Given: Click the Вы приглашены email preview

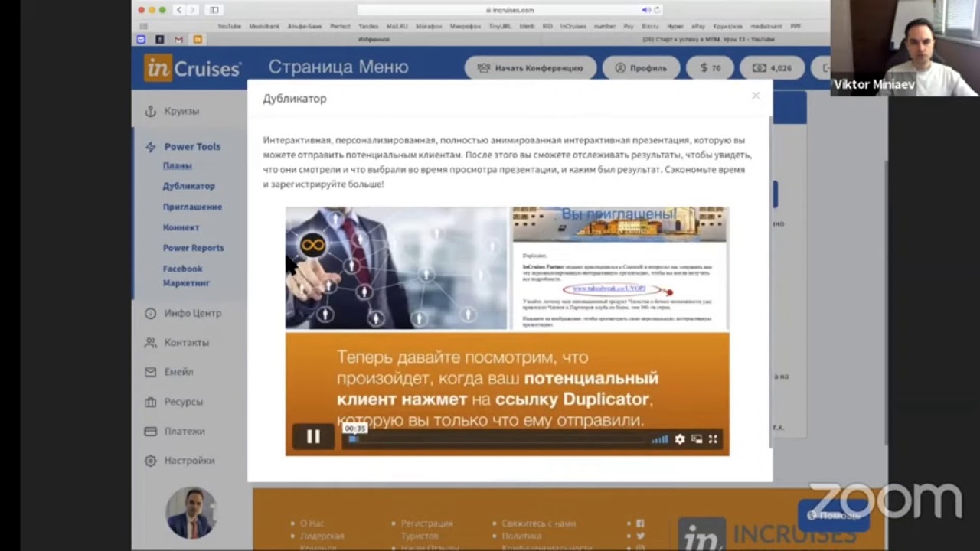Looking at the screenshot, I should pyautogui.click(x=620, y=268).
